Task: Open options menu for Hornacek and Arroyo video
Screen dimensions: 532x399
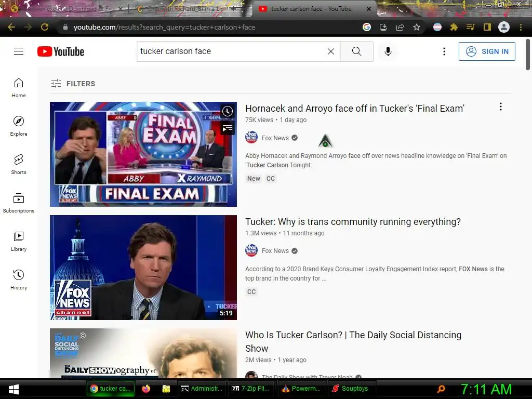Action: coord(501,107)
